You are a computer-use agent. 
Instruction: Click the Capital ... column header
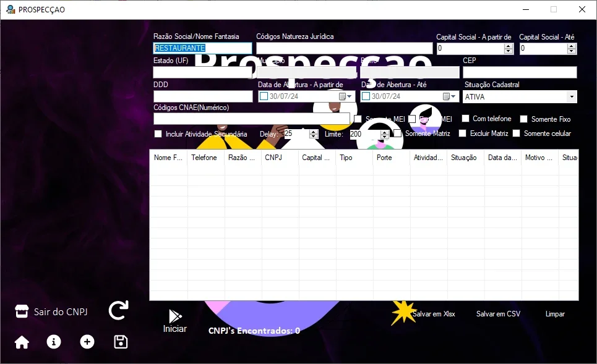click(317, 158)
